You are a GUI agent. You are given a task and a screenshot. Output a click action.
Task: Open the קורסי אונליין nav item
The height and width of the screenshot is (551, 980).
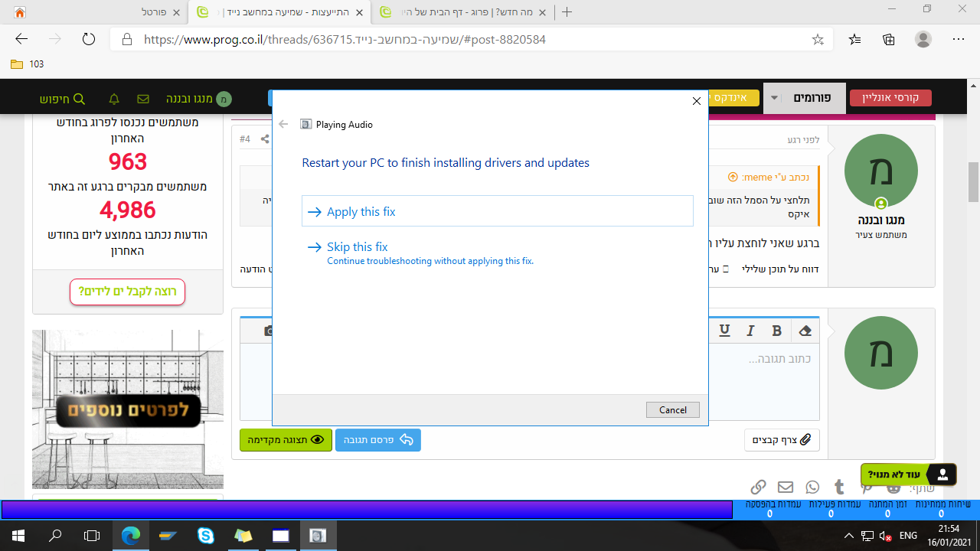pos(890,98)
